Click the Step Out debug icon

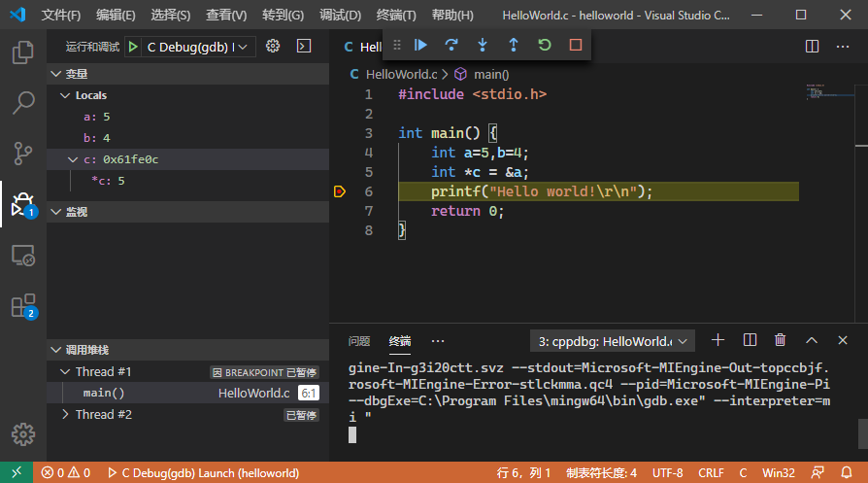coord(514,45)
